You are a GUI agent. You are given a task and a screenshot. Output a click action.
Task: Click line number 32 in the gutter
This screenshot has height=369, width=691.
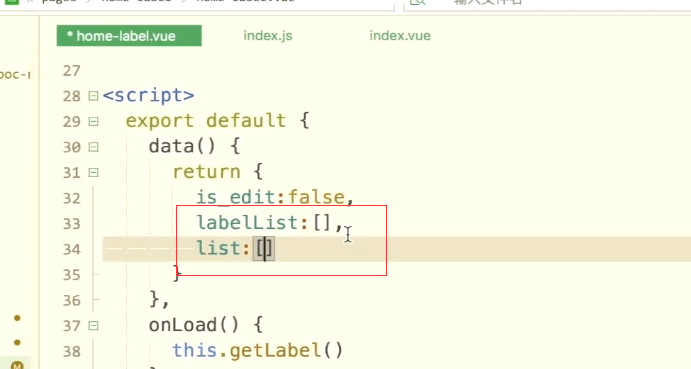point(71,198)
